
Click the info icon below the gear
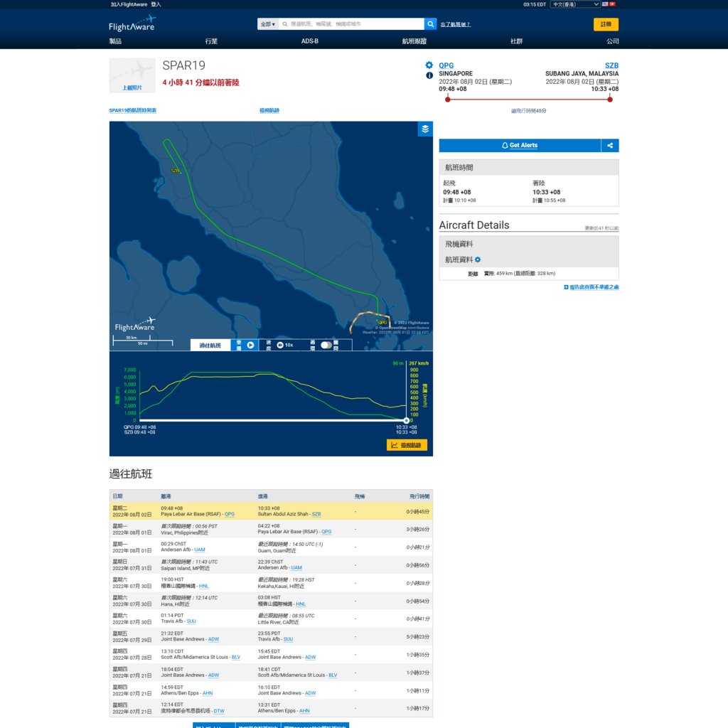[429, 75]
